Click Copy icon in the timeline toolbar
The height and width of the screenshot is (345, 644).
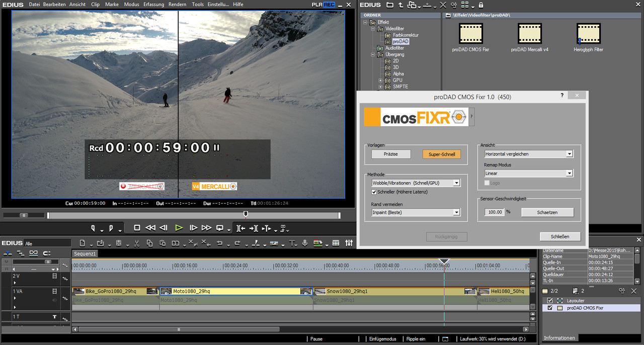(149, 243)
